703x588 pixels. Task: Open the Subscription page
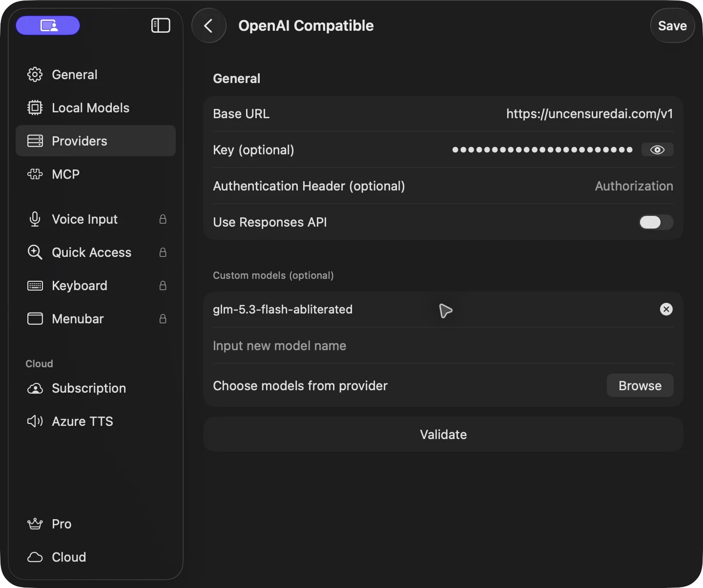click(96, 388)
